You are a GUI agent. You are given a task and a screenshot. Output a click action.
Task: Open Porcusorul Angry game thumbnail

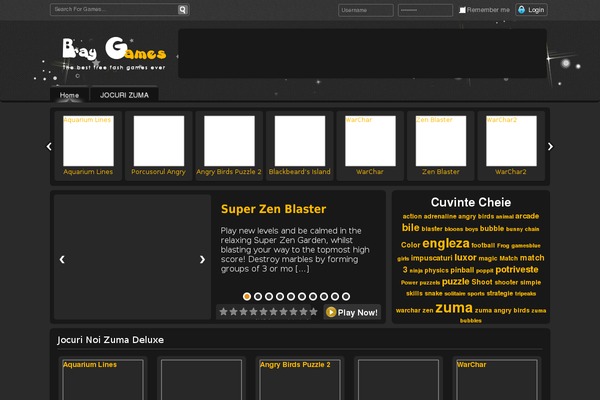159,141
